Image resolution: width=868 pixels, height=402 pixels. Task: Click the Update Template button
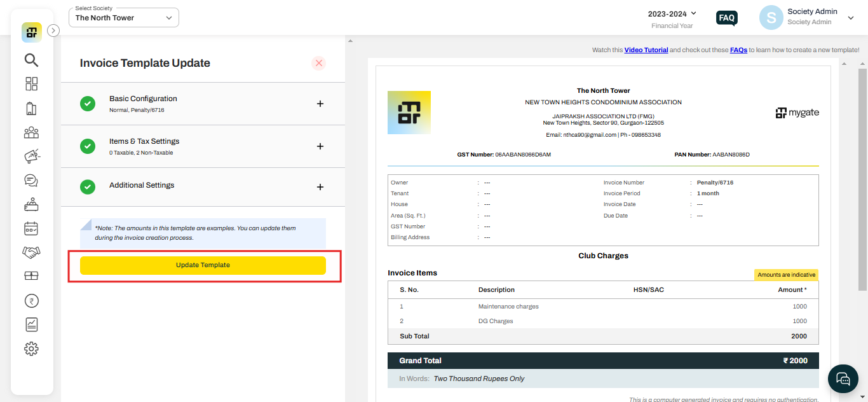[x=202, y=265]
